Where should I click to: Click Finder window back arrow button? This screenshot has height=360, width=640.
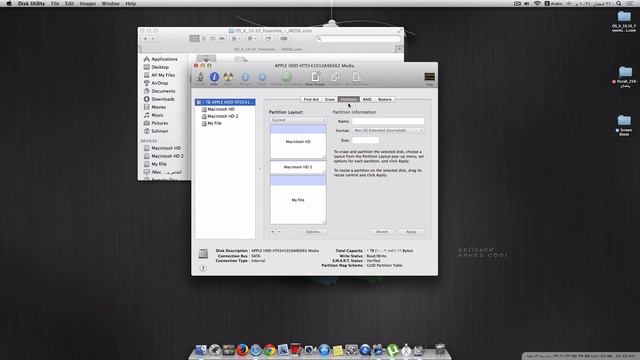145,38
